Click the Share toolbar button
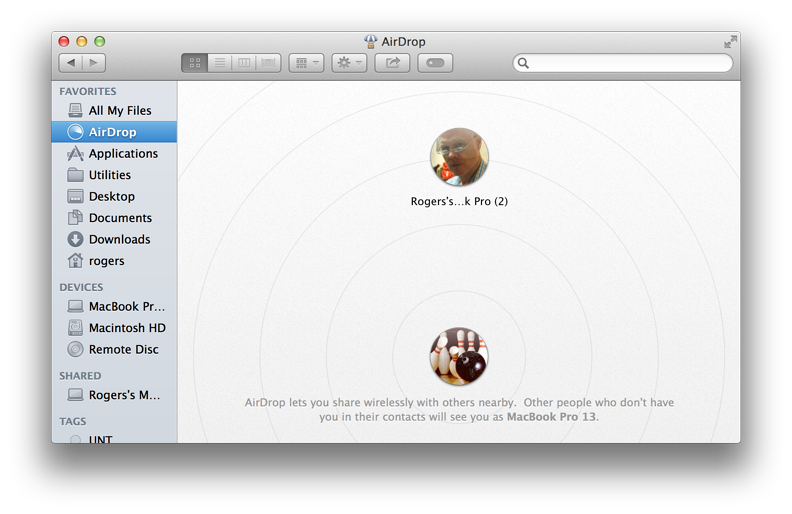Viewport: 792px width, 514px height. tap(392, 63)
